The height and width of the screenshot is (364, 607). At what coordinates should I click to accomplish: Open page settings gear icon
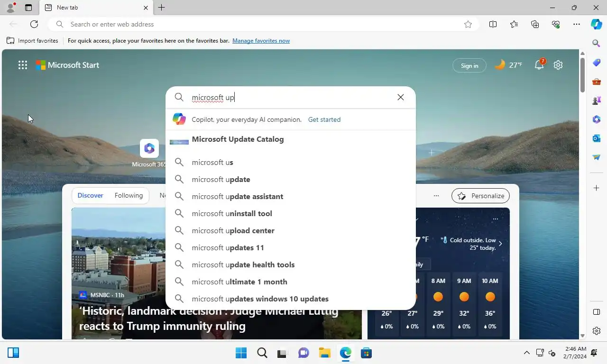(x=558, y=65)
